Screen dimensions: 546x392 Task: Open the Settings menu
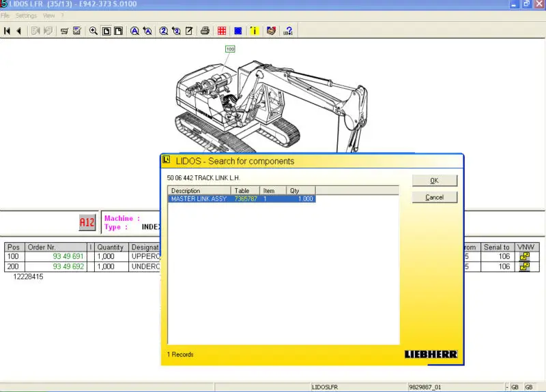pos(26,15)
